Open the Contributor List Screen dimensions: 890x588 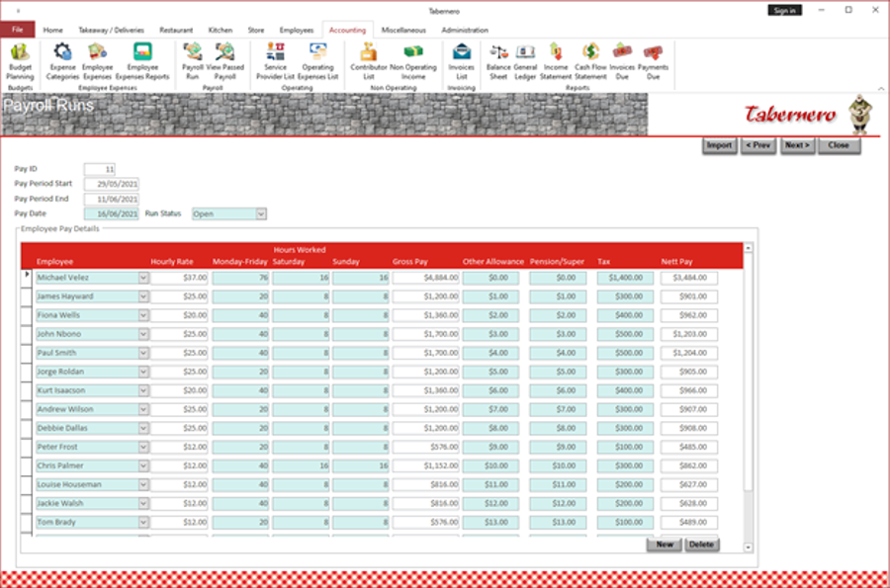369,61
